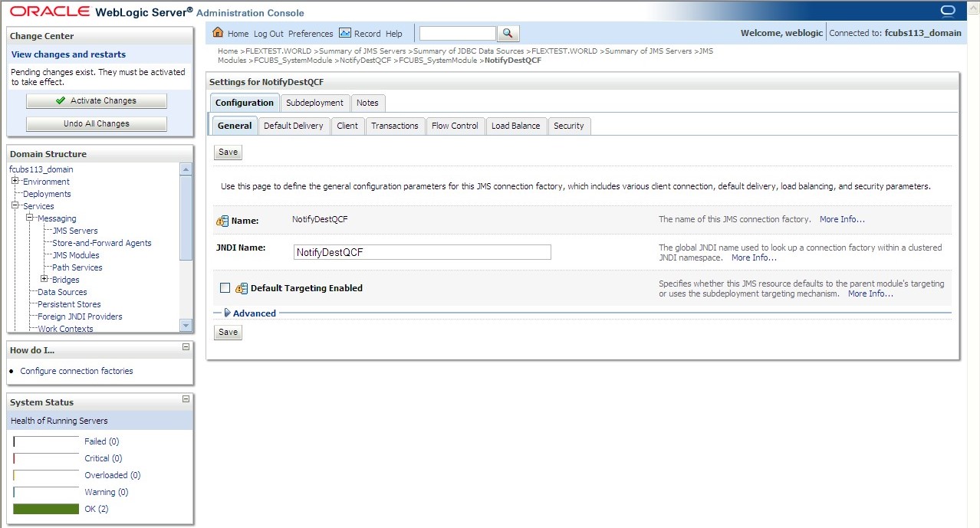Click the search magnifier button
Image resolution: width=980 pixels, height=528 pixels.
508,33
